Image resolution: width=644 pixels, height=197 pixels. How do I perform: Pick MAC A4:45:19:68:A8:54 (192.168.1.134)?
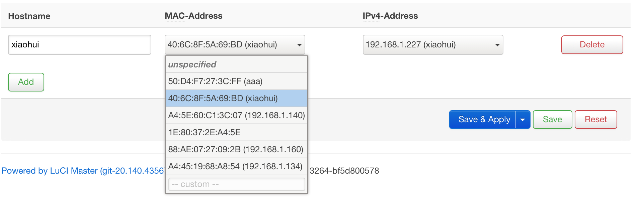tap(236, 166)
